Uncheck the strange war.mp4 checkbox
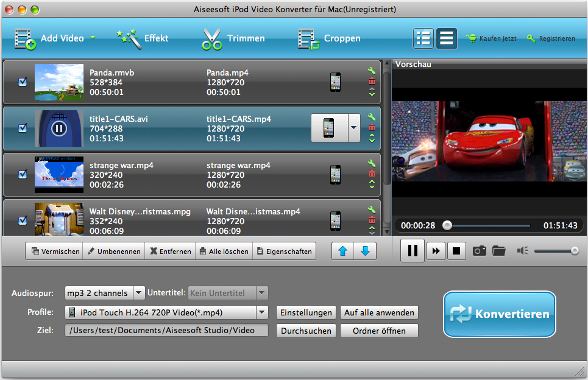 (23, 174)
